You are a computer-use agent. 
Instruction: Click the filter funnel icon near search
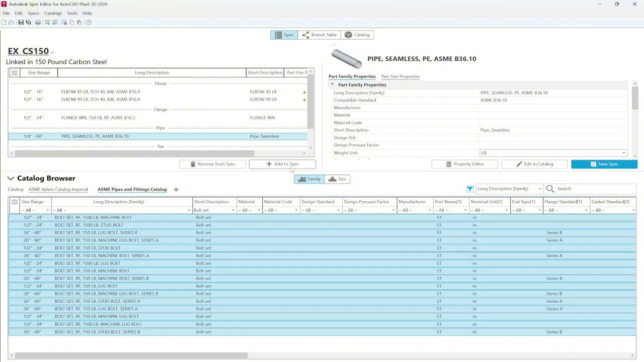click(x=469, y=189)
